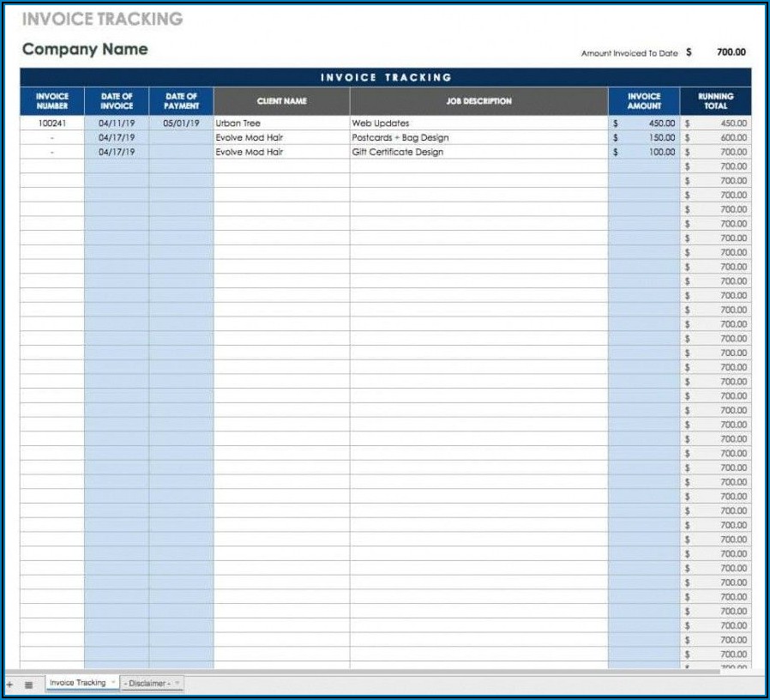Click the add sheet plus icon
This screenshot has height=700, width=770.
9,685
